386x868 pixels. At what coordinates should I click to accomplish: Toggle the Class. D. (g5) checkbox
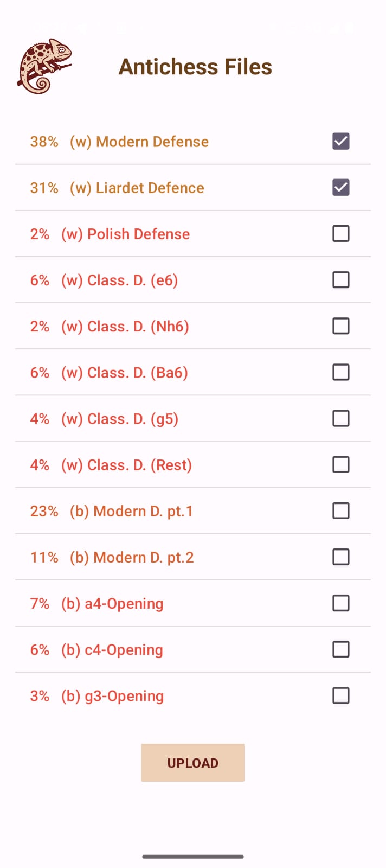tap(340, 418)
